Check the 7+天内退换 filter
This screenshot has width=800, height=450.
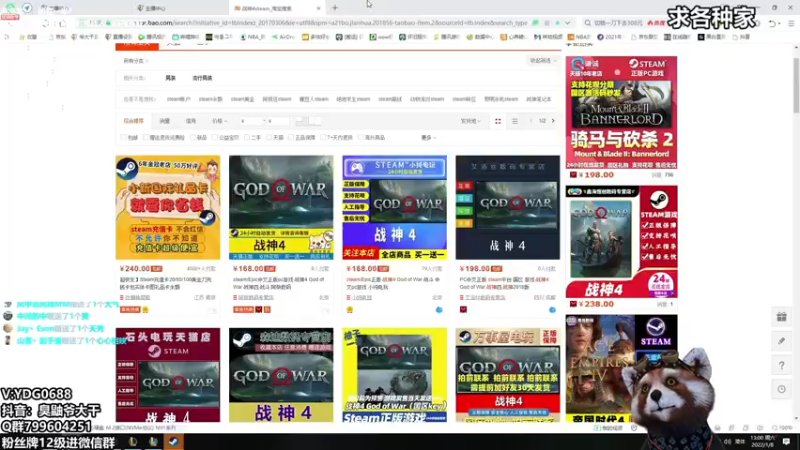(x=323, y=138)
